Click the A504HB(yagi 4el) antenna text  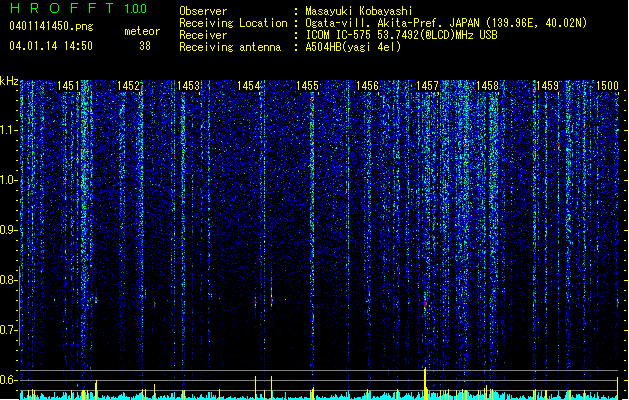(x=353, y=47)
